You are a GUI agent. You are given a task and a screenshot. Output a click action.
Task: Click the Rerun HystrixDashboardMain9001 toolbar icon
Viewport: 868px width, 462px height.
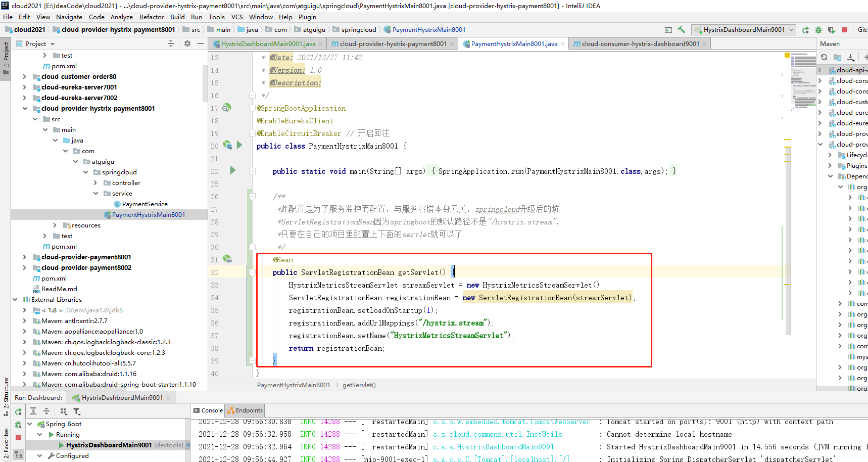point(805,30)
